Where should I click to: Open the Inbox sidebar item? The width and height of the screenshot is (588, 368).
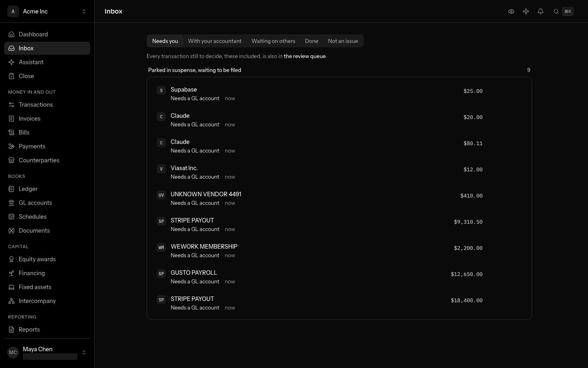pos(47,48)
